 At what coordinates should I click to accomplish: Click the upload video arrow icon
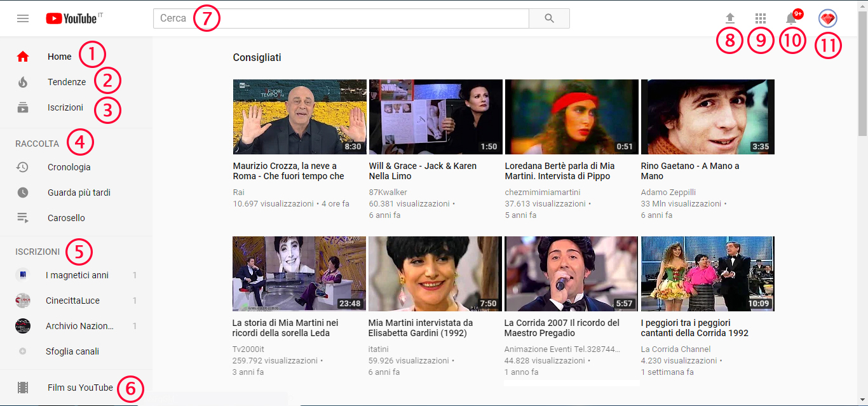coord(730,18)
